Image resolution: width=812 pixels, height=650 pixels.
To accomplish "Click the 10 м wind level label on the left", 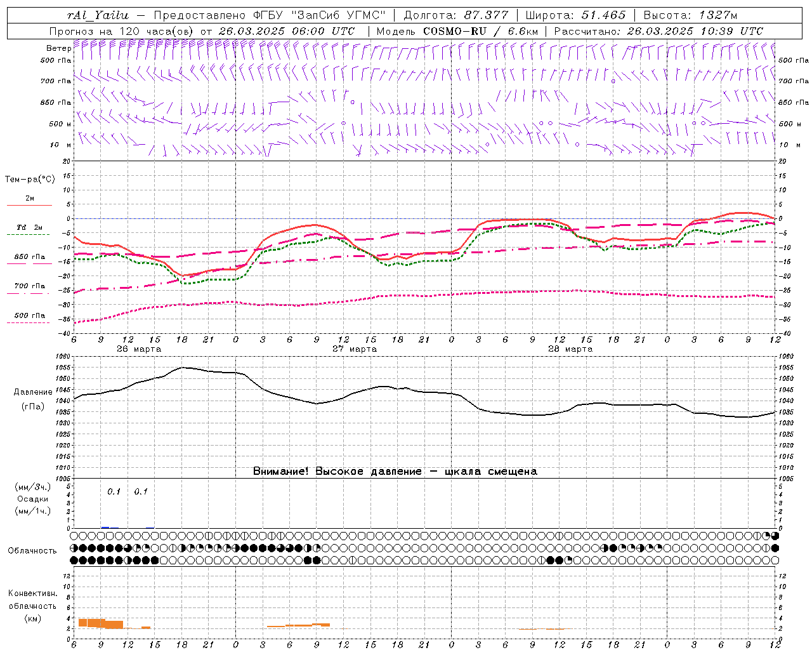I will (x=61, y=145).
